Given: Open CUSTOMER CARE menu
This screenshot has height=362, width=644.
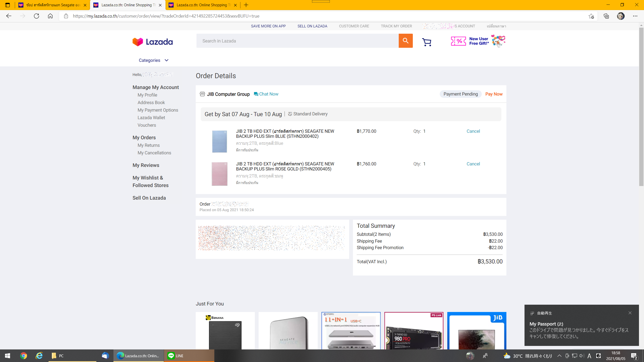Looking at the screenshot, I should click(354, 26).
